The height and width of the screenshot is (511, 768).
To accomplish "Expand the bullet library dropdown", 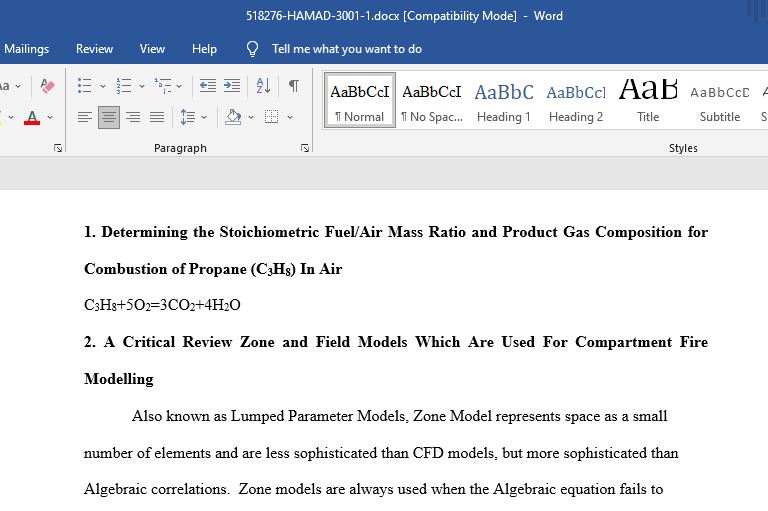I will point(103,86).
